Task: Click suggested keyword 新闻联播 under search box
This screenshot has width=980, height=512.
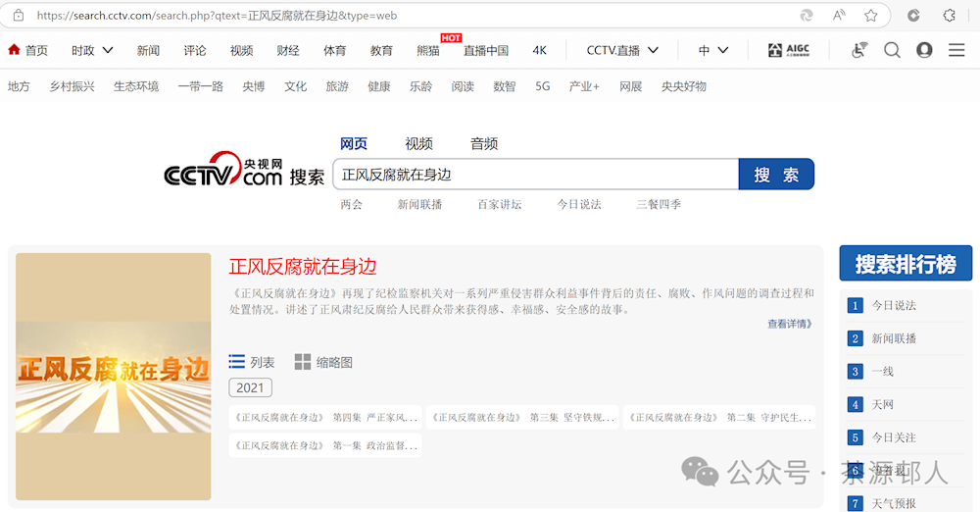Action: pos(420,204)
